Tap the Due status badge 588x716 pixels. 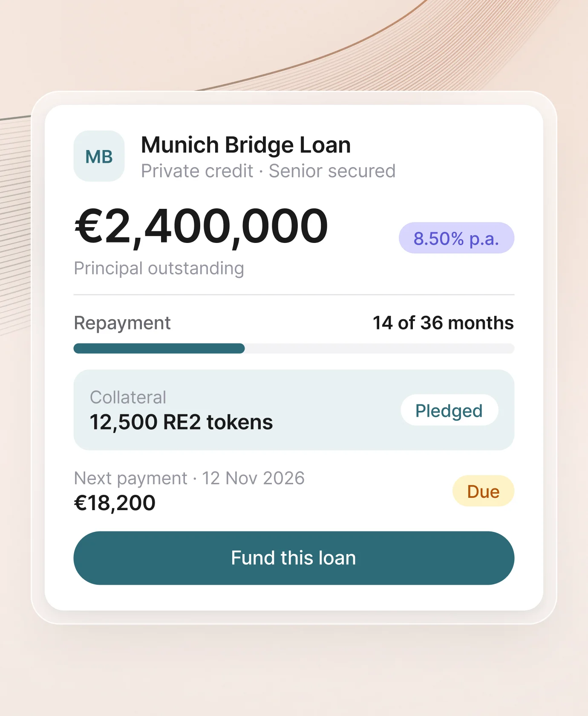[x=483, y=491]
